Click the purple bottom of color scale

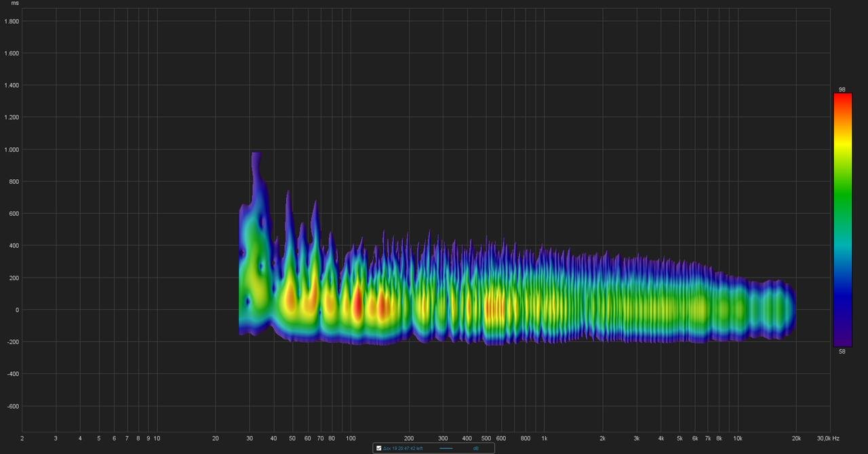click(842, 341)
